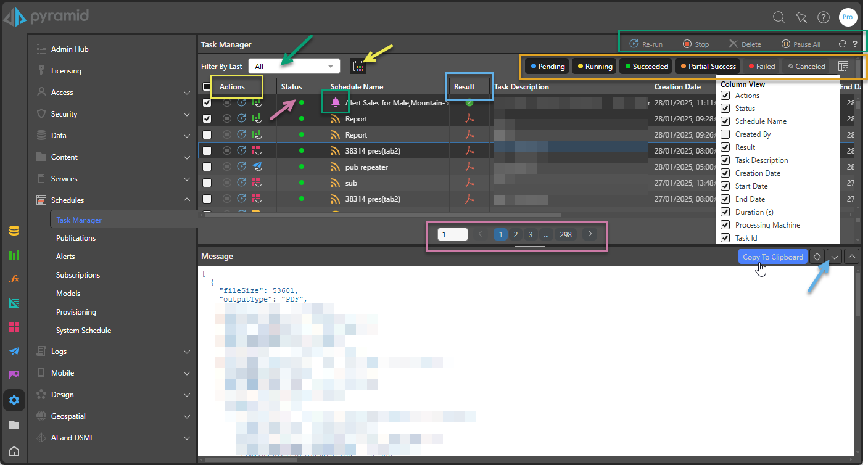Click the Re-run button
This screenshot has width=868, height=465.
click(646, 44)
